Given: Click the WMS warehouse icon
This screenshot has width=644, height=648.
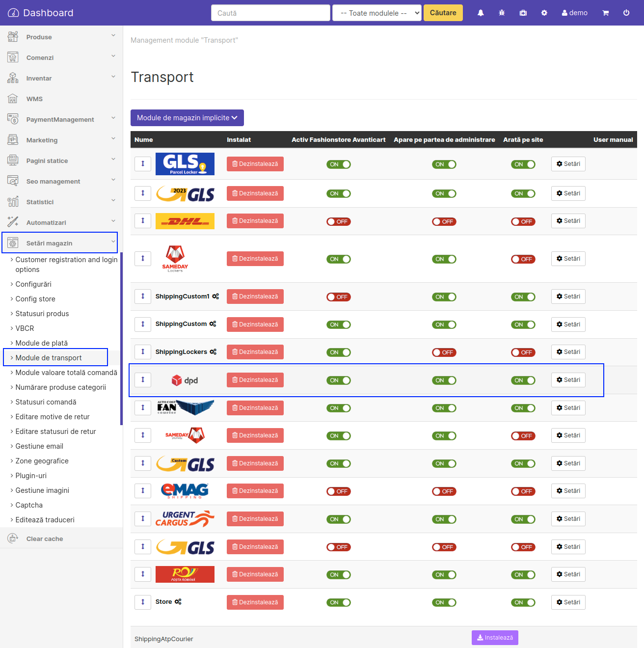Looking at the screenshot, I should (13, 99).
